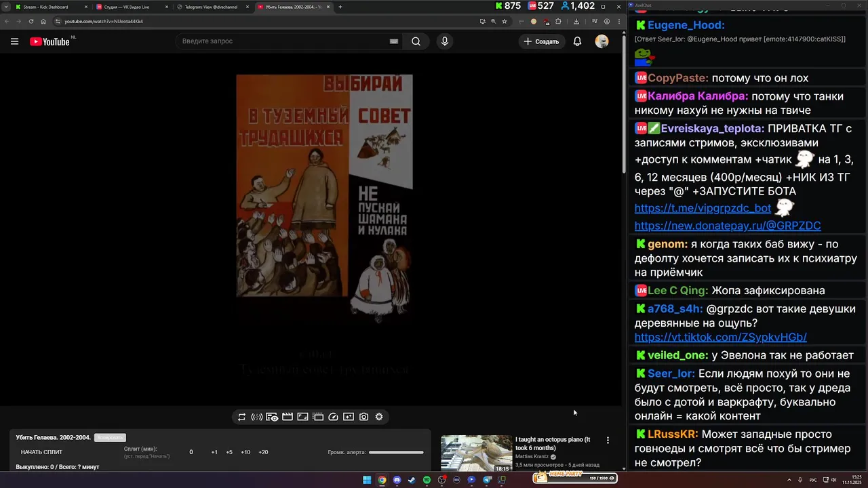The width and height of the screenshot is (868, 488).
Task: Click the '18:15' duration badge on thumbnail
Action: point(502,468)
